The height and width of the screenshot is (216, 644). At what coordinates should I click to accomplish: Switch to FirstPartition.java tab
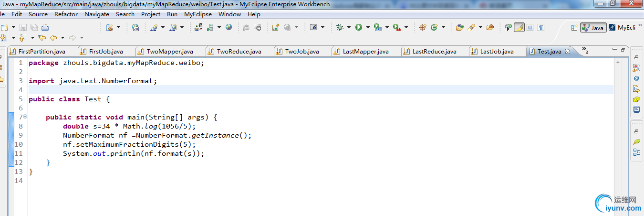pyautogui.click(x=42, y=51)
